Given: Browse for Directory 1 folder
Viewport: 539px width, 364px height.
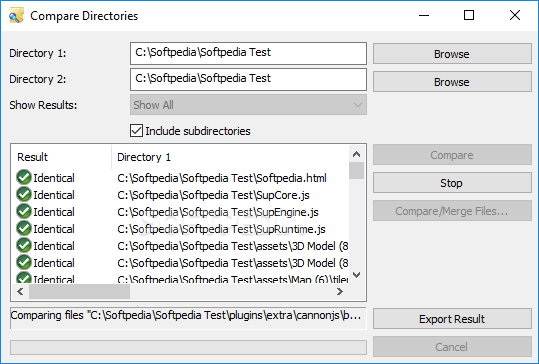Looking at the screenshot, I should click(452, 54).
